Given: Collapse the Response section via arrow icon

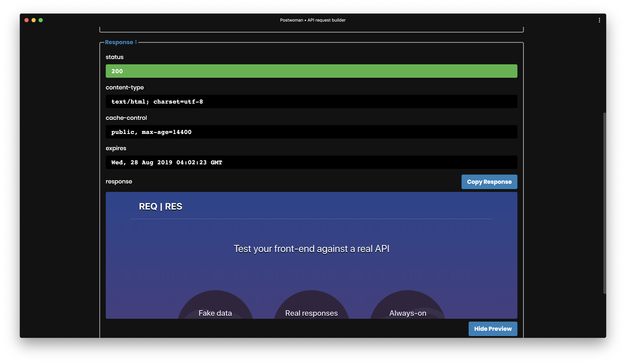Looking at the screenshot, I should pyautogui.click(x=136, y=42).
